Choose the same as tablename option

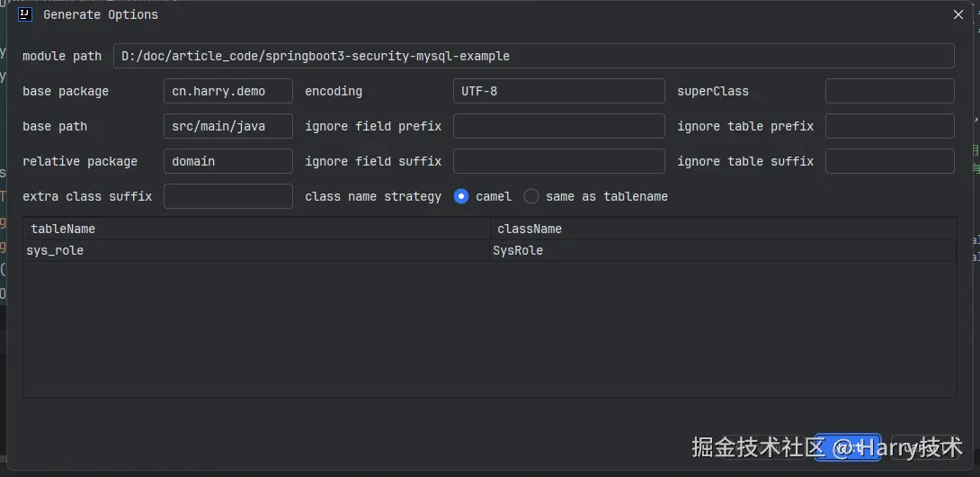pos(531,196)
